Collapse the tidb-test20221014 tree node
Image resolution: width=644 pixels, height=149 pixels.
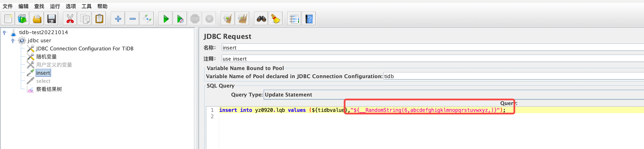pyautogui.click(x=4, y=32)
